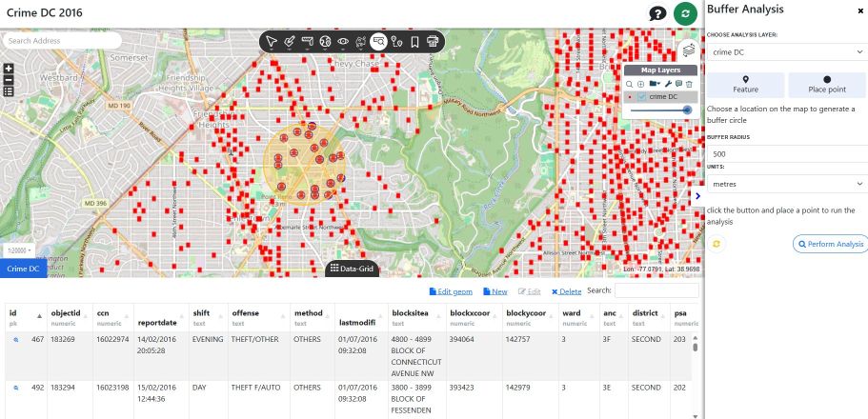Open the help chat icon
Screen dimensions: 868x419
[657, 13]
